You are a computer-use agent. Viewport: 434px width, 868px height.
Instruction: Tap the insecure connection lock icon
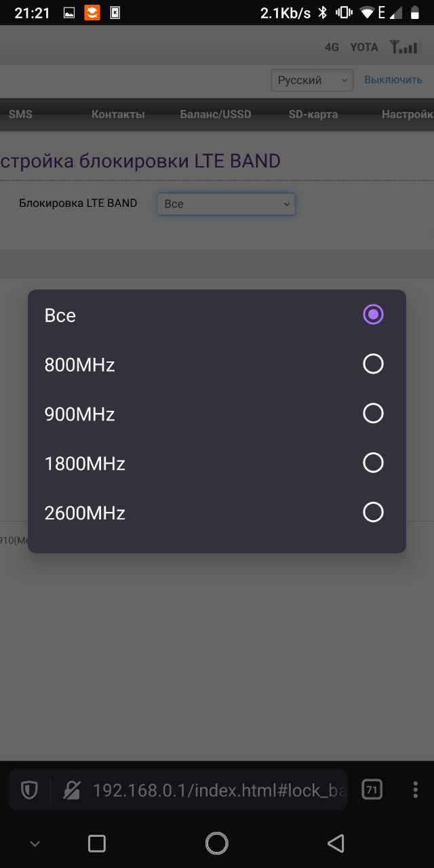click(71, 790)
